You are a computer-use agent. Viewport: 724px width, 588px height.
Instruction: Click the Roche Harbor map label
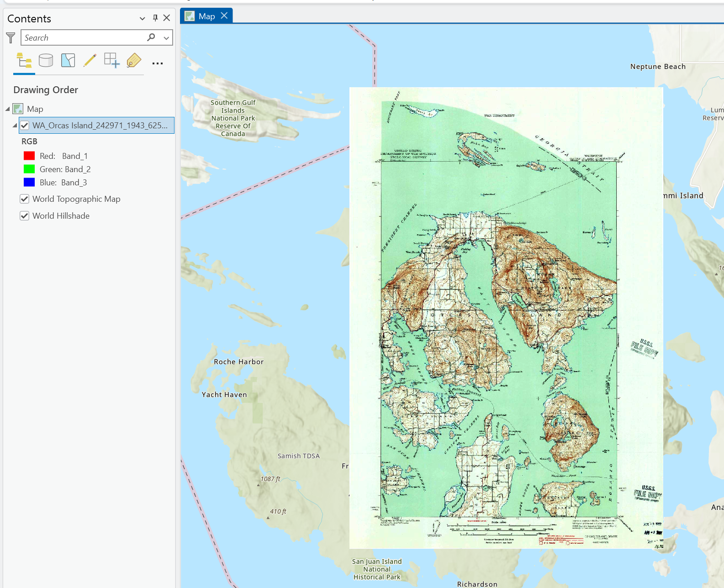[x=238, y=362]
